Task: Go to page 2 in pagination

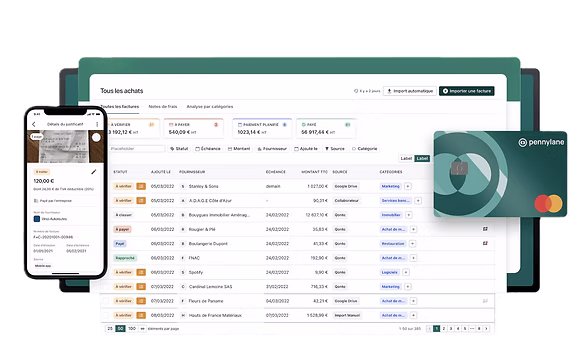Action: pyautogui.click(x=444, y=329)
